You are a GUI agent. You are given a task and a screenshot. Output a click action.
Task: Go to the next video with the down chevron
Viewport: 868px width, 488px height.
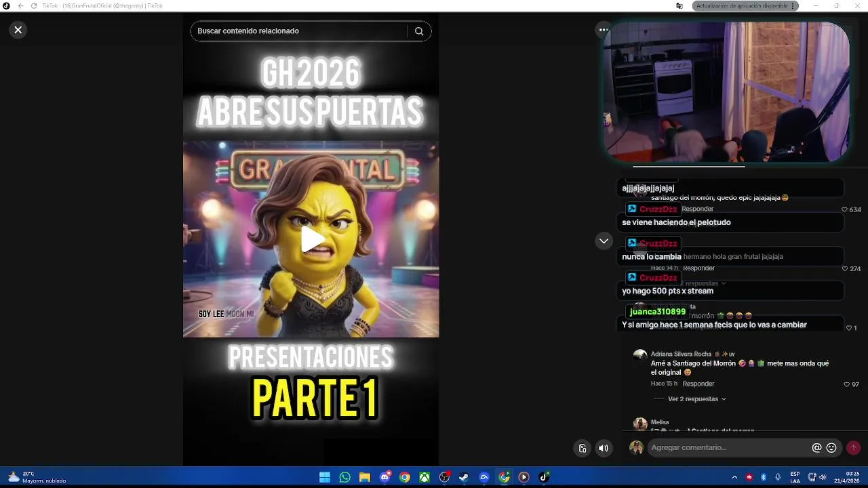tap(604, 241)
